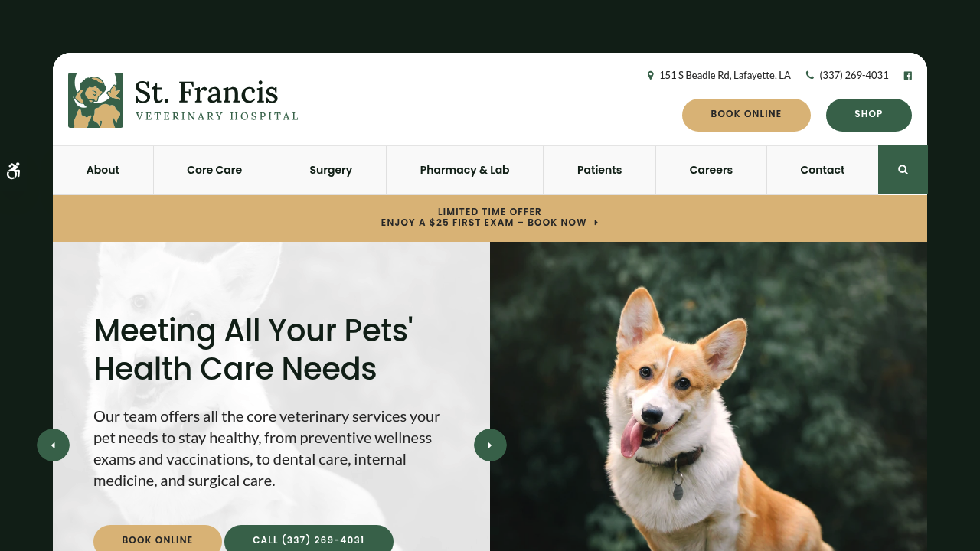
Task: Expand the Core Care menu
Action: point(214,170)
